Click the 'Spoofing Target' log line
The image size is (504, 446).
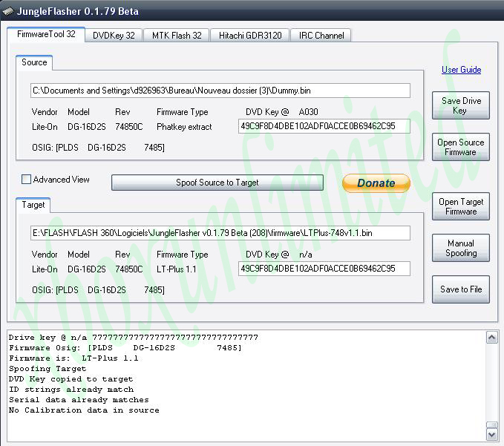(48, 369)
